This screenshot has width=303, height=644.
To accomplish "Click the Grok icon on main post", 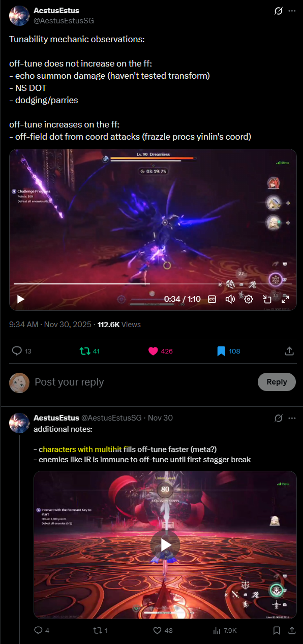I will tap(278, 11).
